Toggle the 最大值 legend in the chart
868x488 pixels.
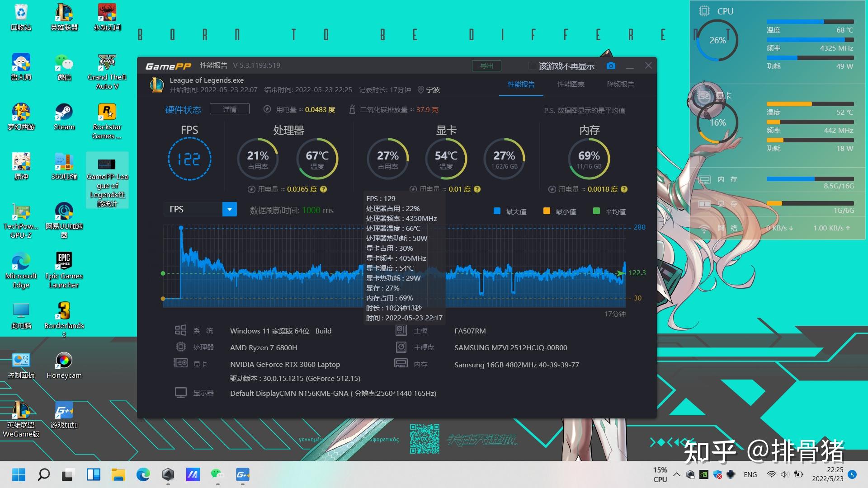(510, 211)
